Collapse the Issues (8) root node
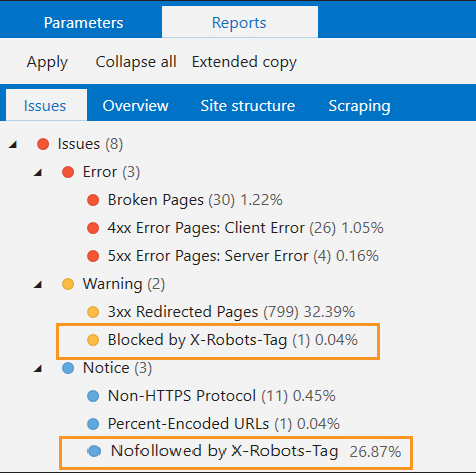Screen dimensions: 476x473 (x=13, y=144)
